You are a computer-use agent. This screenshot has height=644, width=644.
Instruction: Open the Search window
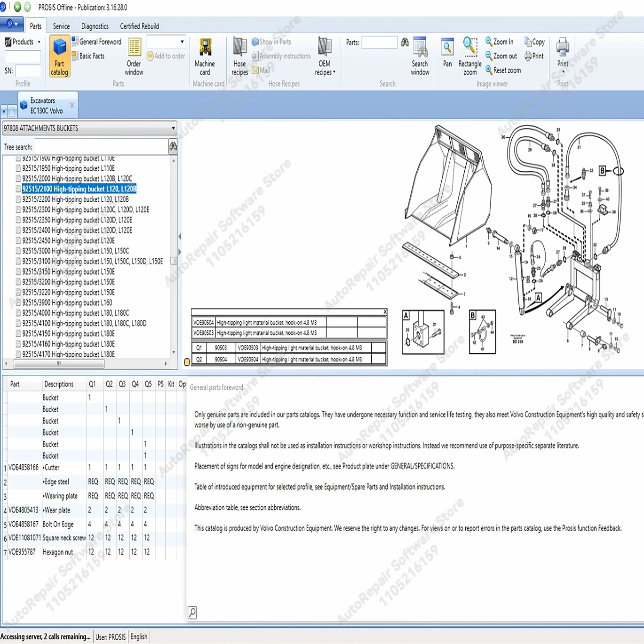[x=420, y=56]
